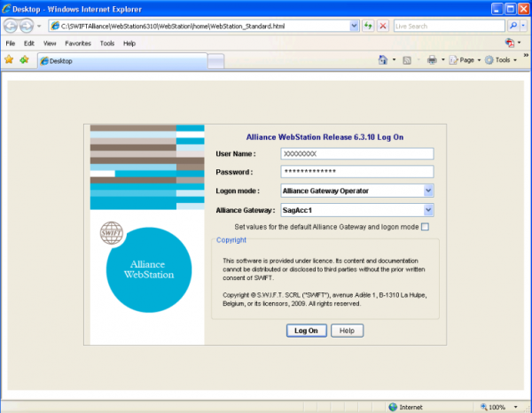Open recent pages arrow beside Forward button
Image resolution: width=532 pixels, height=413 pixels.
pos(39,26)
